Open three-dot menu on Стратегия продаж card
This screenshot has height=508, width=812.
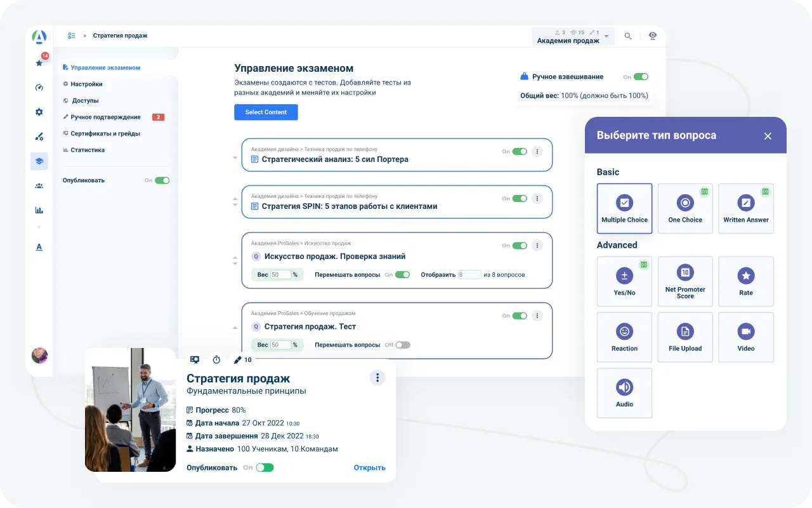click(x=377, y=378)
